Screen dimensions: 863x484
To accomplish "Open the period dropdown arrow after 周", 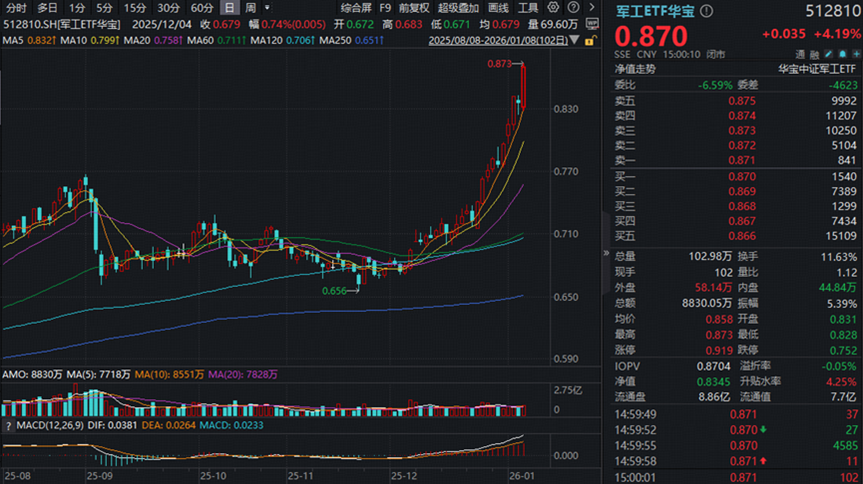I will click(x=267, y=7).
